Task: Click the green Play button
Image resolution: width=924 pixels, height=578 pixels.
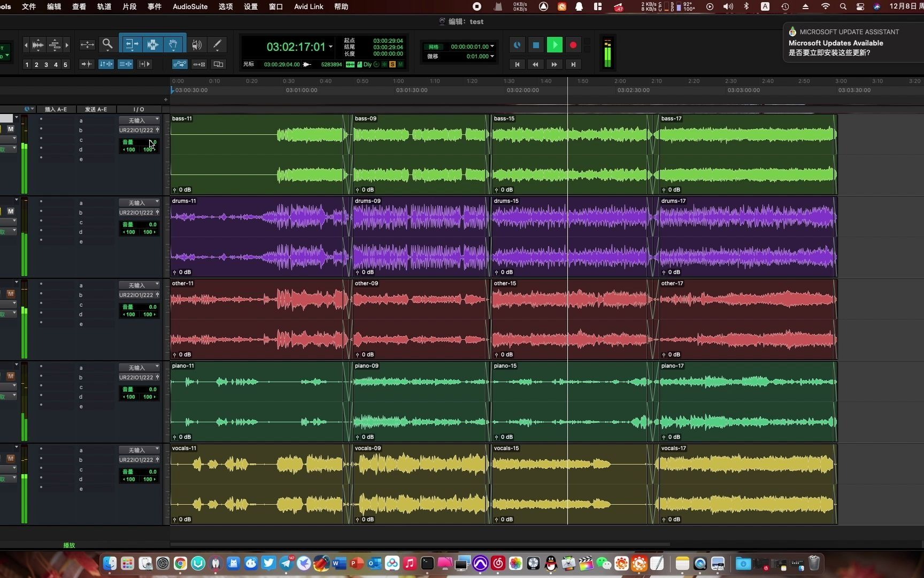Action: click(x=555, y=45)
